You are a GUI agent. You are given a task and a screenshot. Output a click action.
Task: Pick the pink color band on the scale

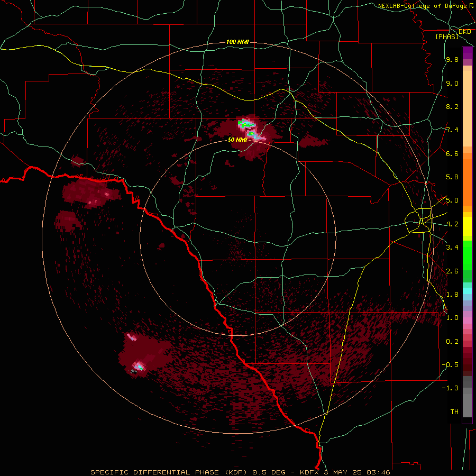(x=467, y=321)
